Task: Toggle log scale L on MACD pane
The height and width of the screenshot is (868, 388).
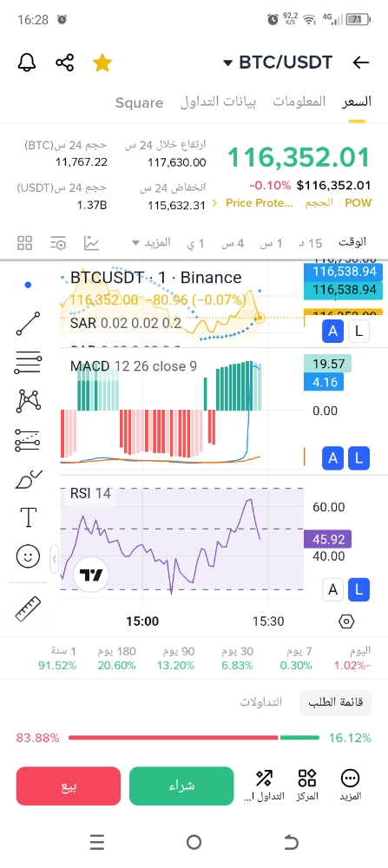Action: click(x=358, y=458)
